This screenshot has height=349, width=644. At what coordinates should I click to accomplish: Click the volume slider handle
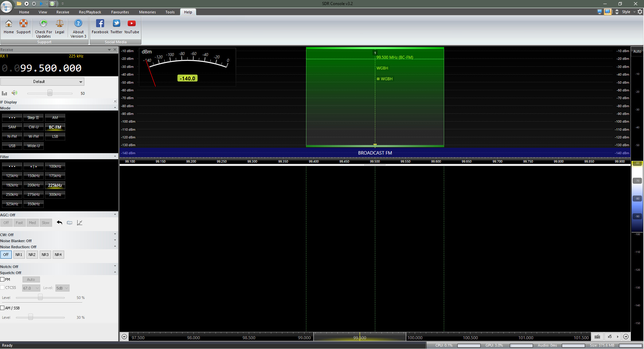coord(50,93)
